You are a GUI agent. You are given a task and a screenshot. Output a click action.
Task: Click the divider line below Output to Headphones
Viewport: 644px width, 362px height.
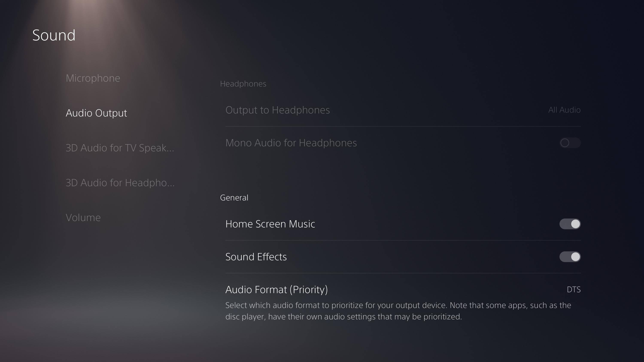click(403, 126)
